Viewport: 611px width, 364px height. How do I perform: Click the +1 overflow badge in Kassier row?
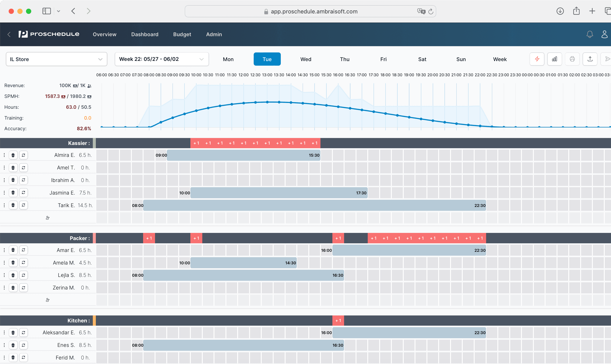coord(196,143)
